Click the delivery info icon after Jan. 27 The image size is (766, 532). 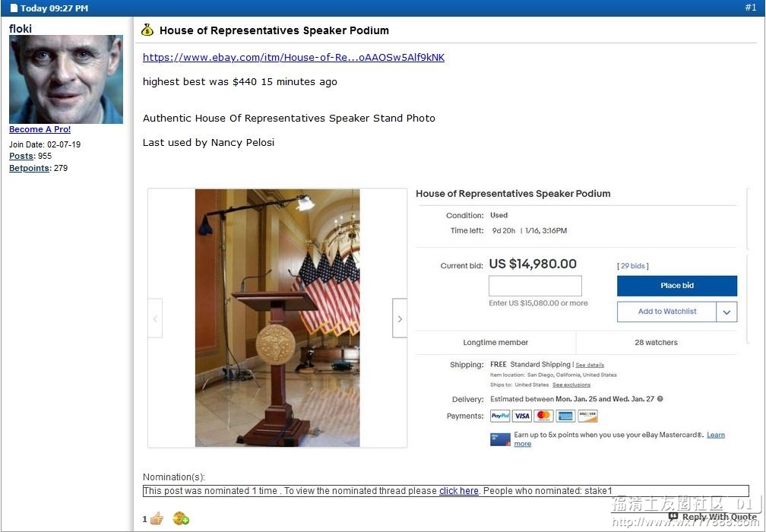point(660,399)
